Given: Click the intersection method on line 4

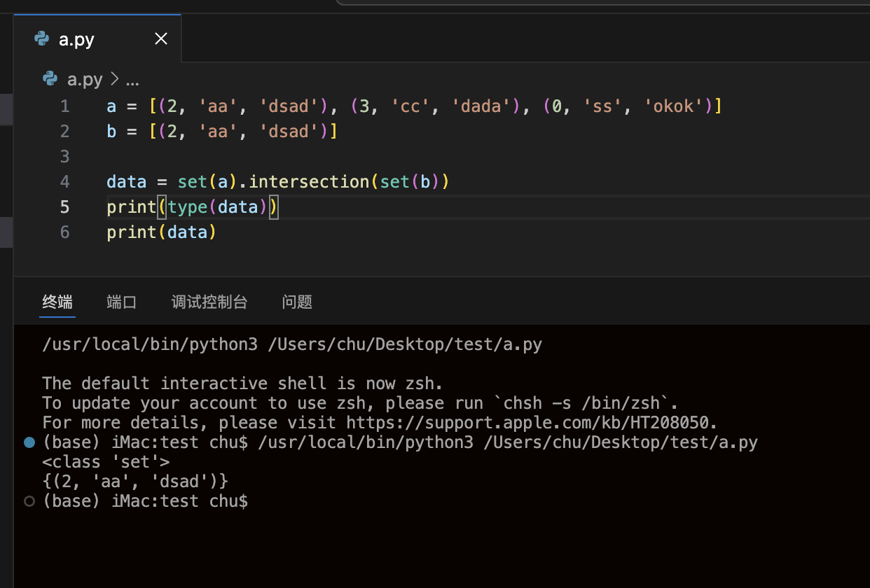Looking at the screenshot, I should coord(309,182).
